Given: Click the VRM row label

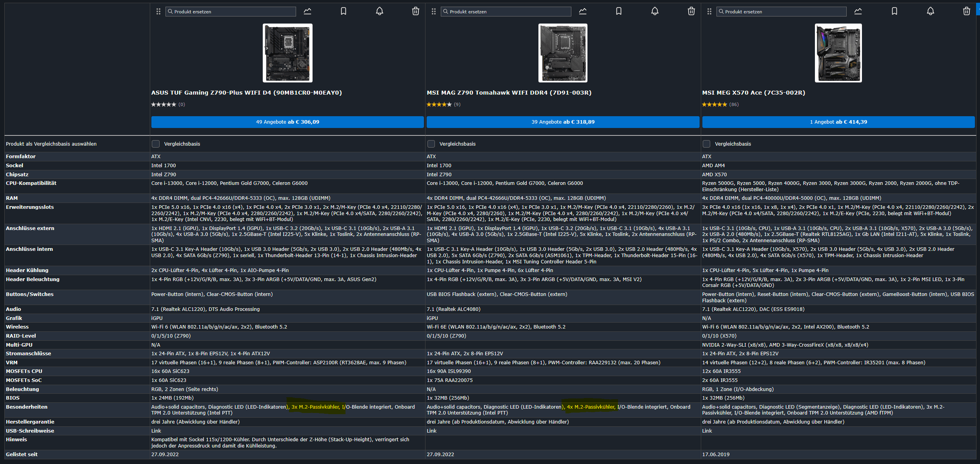Looking at the screenshot, I should click(12, 363).
